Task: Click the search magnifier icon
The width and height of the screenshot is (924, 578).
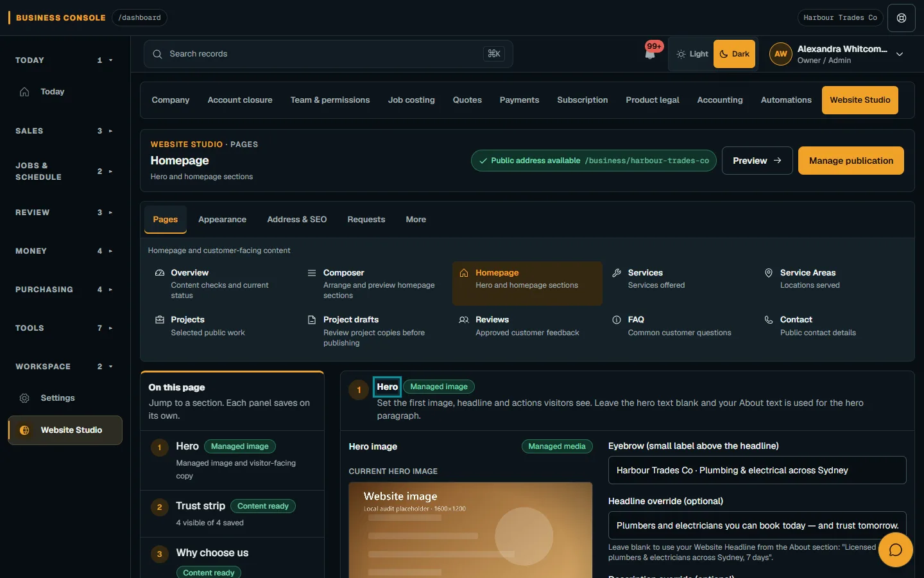Action: 157,54
